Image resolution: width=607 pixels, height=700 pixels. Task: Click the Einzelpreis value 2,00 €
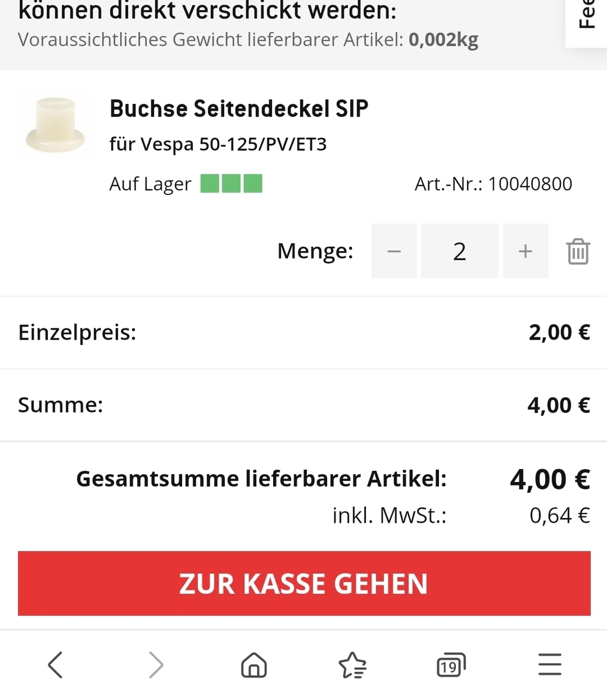(x=559, y=332)
